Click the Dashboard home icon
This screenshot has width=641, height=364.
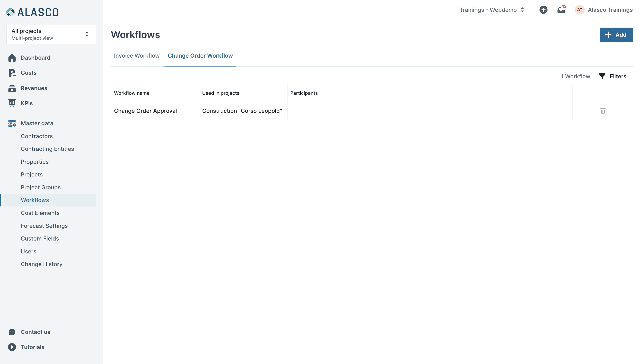12,58
